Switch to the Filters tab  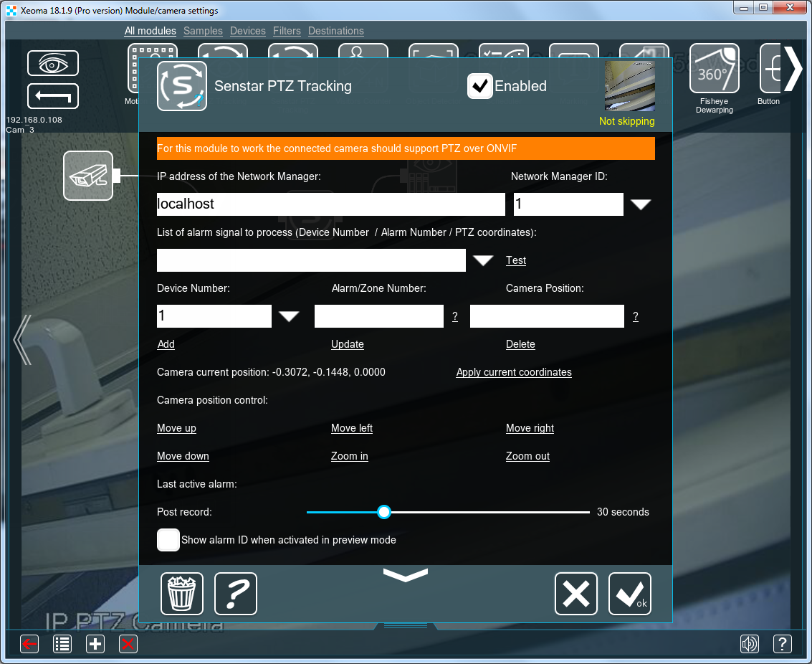click(x=287, y=31)
